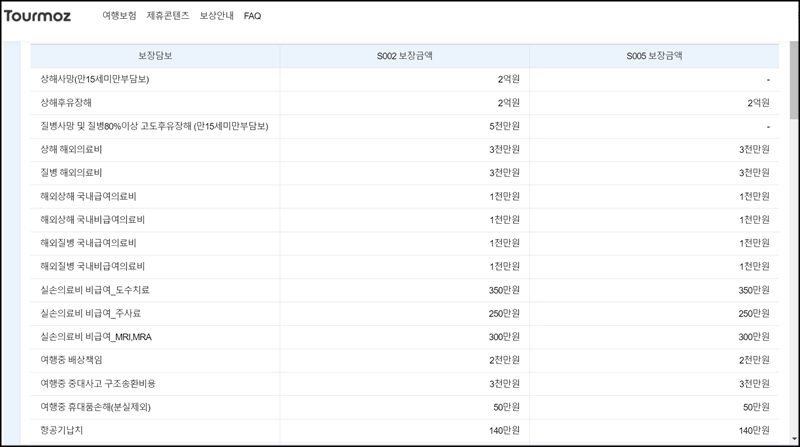Select the 상해 해외의료비 row label

tap(71, 150)
